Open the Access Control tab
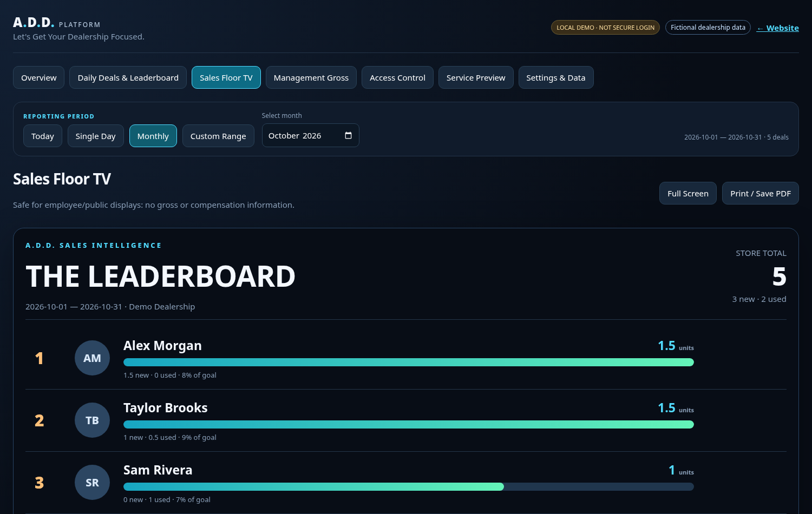Image resolution: width=812 pixels, height=514 pixels. click(x=397, y=77)
